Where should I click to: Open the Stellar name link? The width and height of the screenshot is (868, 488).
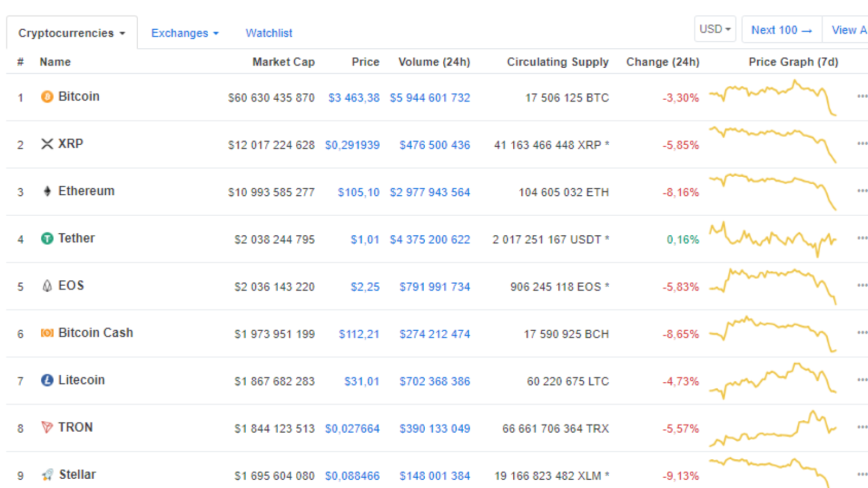coord(77,474)
